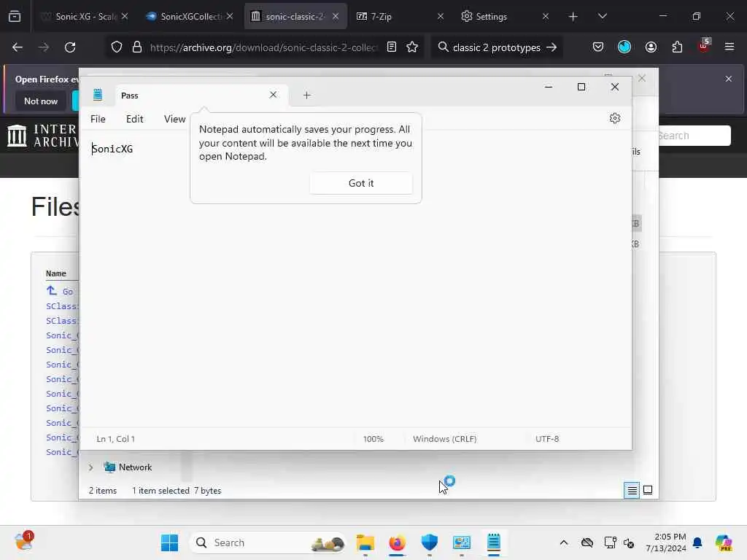
Task: Open the Windows Start menu
Action: coord(169,542)
